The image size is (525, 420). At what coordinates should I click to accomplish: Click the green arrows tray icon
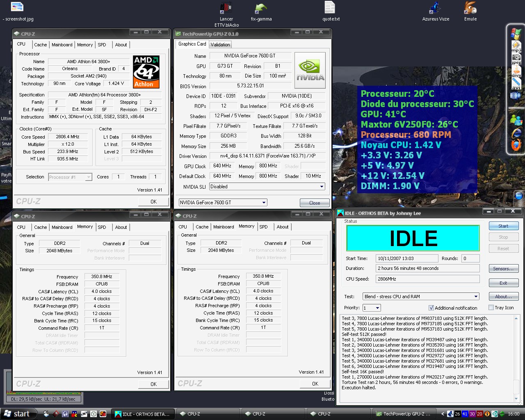tap(502, 414)
